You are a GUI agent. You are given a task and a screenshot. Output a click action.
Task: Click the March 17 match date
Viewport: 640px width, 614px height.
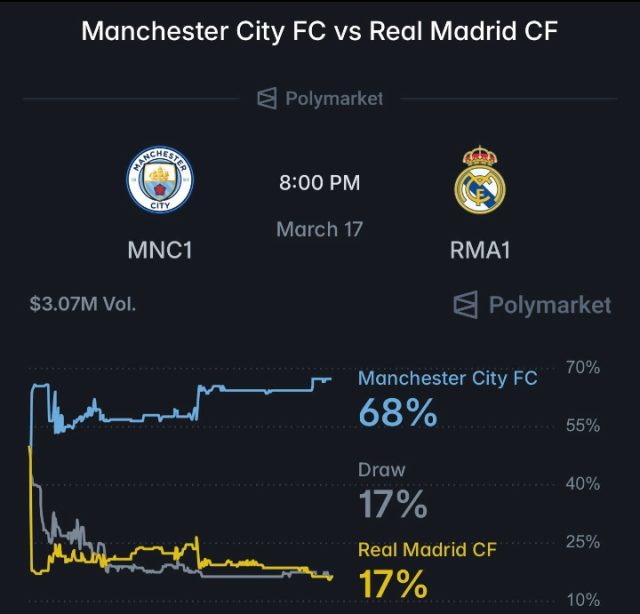(320, 229)
